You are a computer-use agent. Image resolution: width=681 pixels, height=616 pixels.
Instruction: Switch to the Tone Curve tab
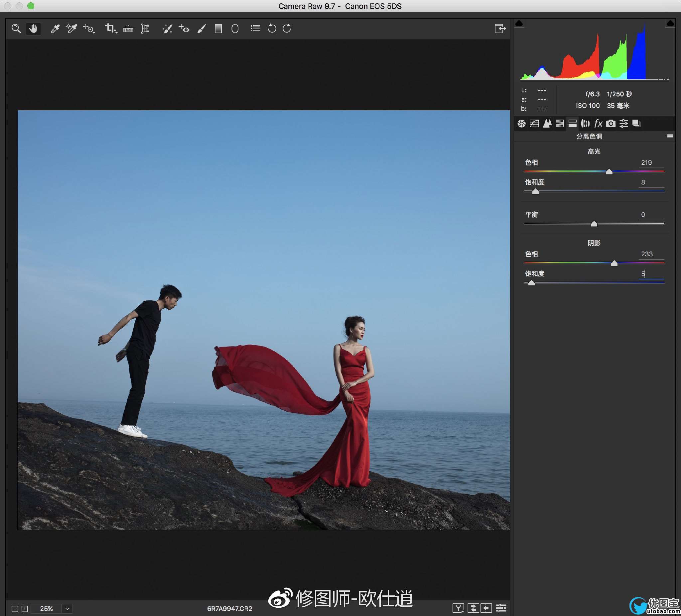point(534,124)
